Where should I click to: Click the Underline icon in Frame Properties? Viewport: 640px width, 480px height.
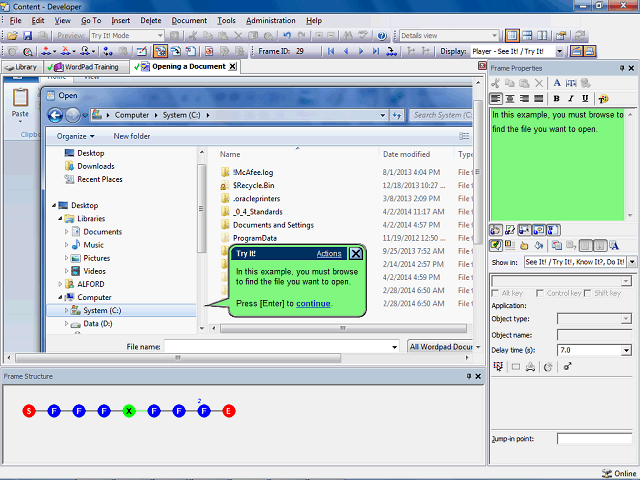pyautogui.click(x=585, y=99)
